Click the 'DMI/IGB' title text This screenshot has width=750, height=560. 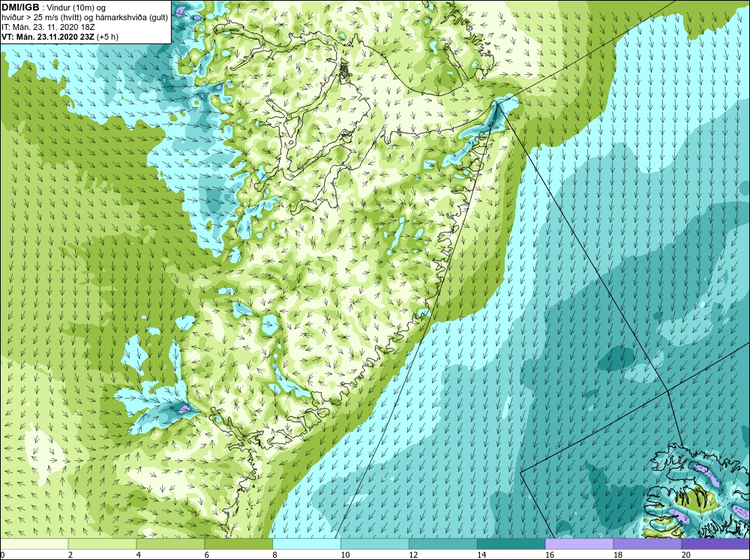pyautogui.click(x=20, y=7)
